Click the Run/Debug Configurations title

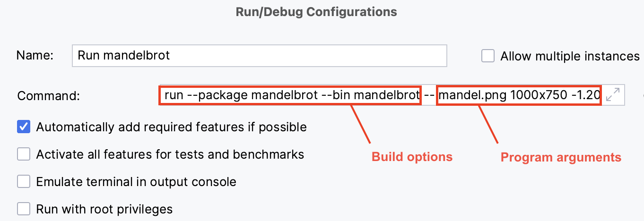316,12
